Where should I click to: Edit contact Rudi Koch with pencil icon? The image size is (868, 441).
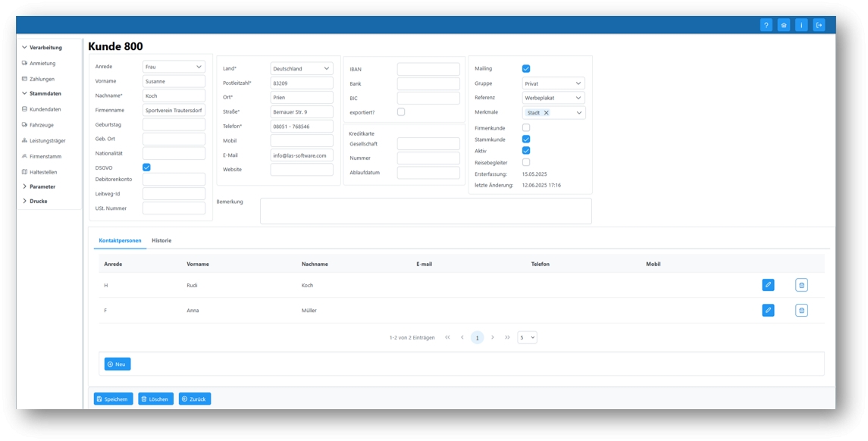[768, 285]
